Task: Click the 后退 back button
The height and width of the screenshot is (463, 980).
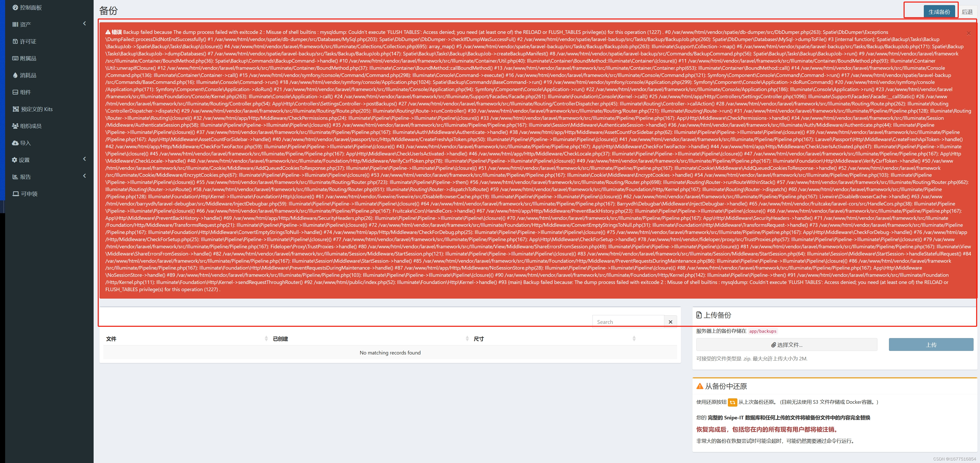Action: point(967,12)
